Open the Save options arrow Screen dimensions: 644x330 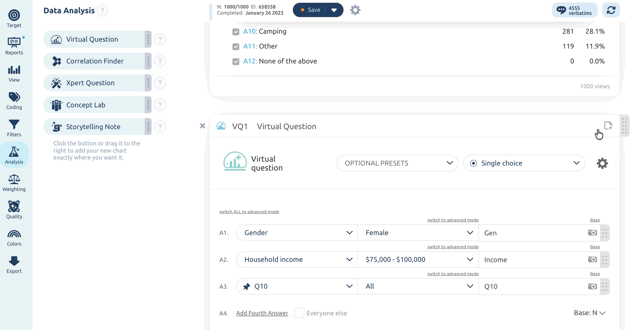334,10
